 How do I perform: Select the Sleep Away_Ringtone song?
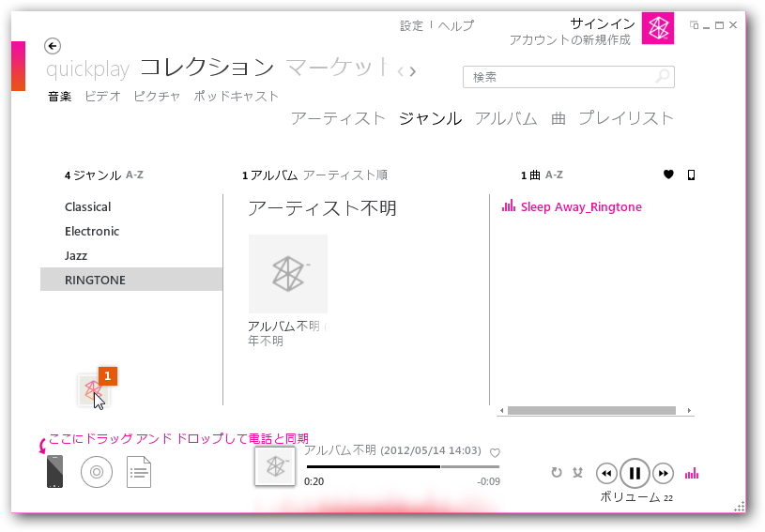coord(581,206)
